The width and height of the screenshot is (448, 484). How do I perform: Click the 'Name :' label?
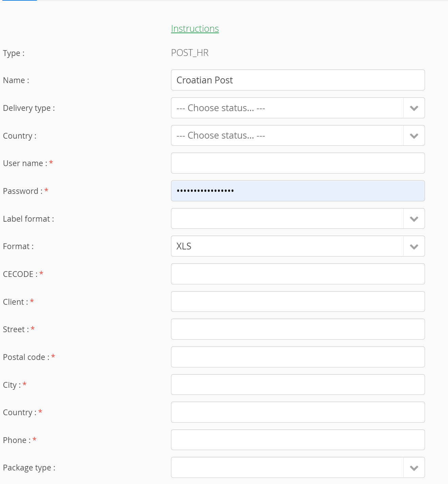coord(16,80)
